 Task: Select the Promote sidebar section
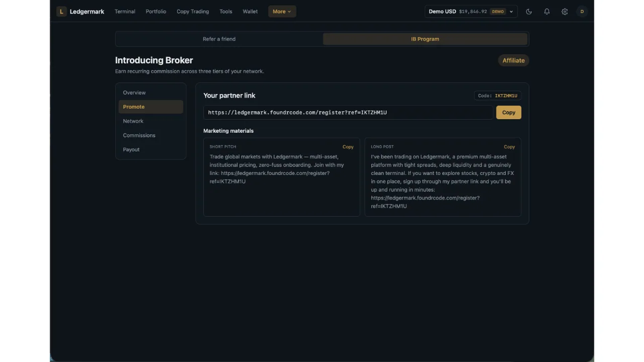coord(151,107)
